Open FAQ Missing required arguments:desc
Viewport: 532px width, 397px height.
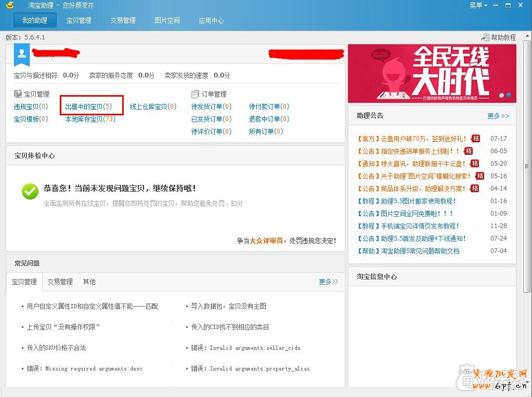click(84, 368)
